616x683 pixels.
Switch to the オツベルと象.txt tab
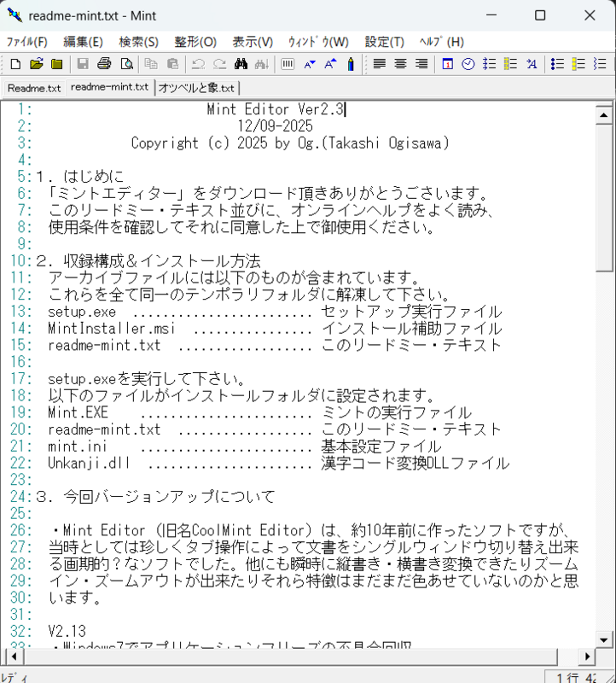196,88
